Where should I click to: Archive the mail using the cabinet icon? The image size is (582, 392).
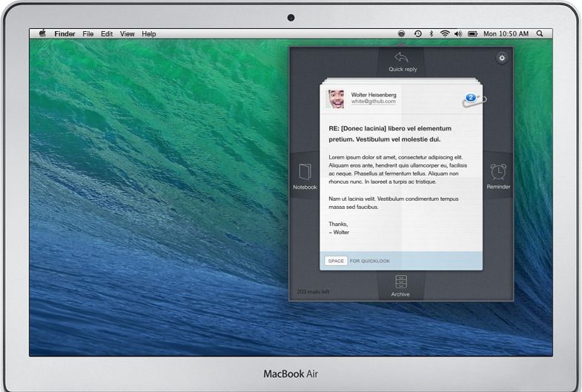(x=400, y=282)
